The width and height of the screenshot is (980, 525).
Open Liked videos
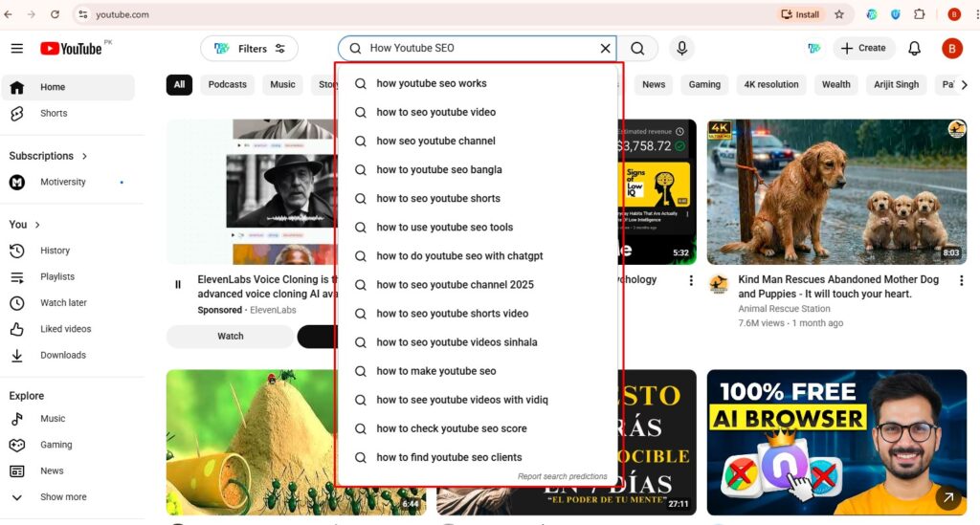[68, 329]
